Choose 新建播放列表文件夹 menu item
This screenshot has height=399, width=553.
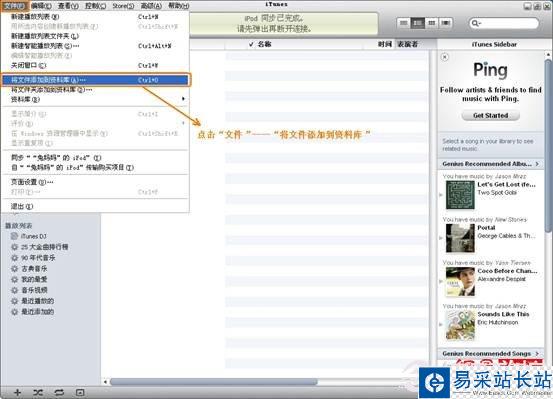coord(95,36)
